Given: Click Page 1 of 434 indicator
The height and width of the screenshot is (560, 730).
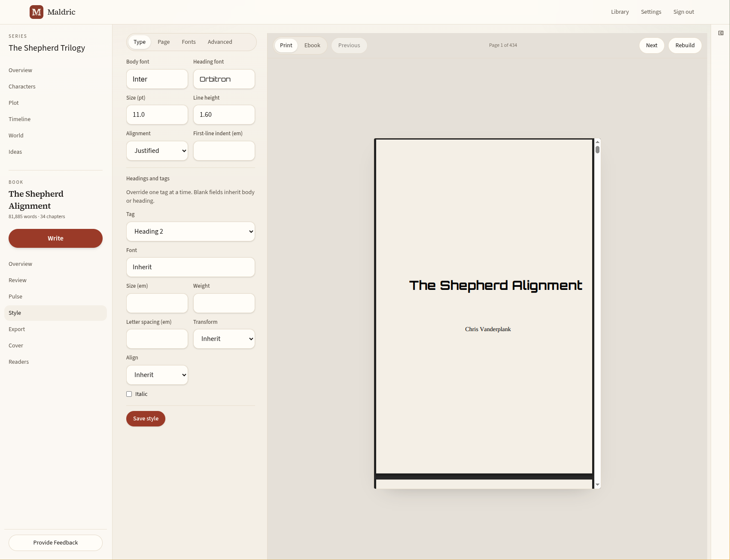Looking at the screenshot, I should pos(503,45).
